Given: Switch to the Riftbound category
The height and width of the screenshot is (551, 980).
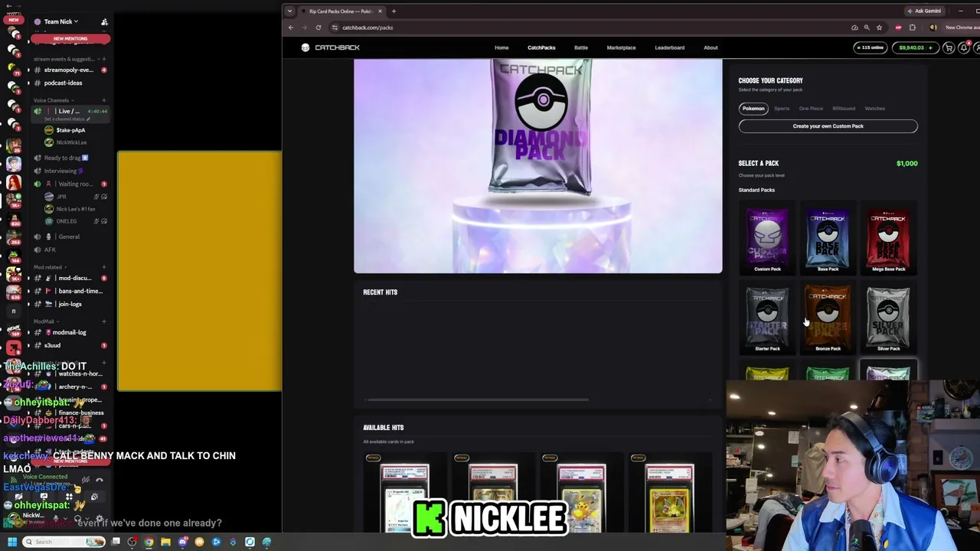Looking at the screenshot, I should click(x=844, y=109).
